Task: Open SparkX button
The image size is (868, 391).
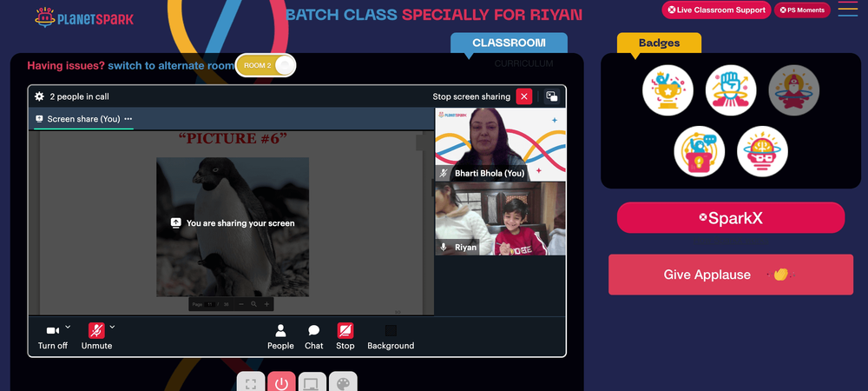Action: click(731, 217)
